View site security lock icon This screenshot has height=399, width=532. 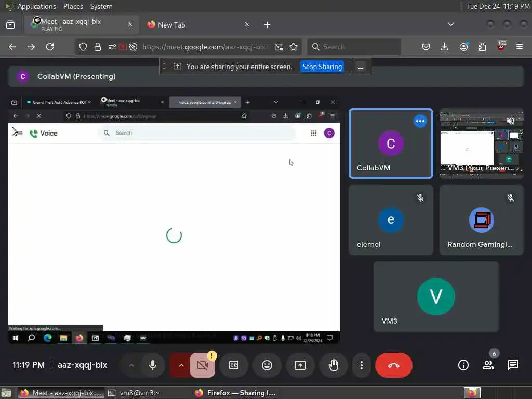coord(98,47)
